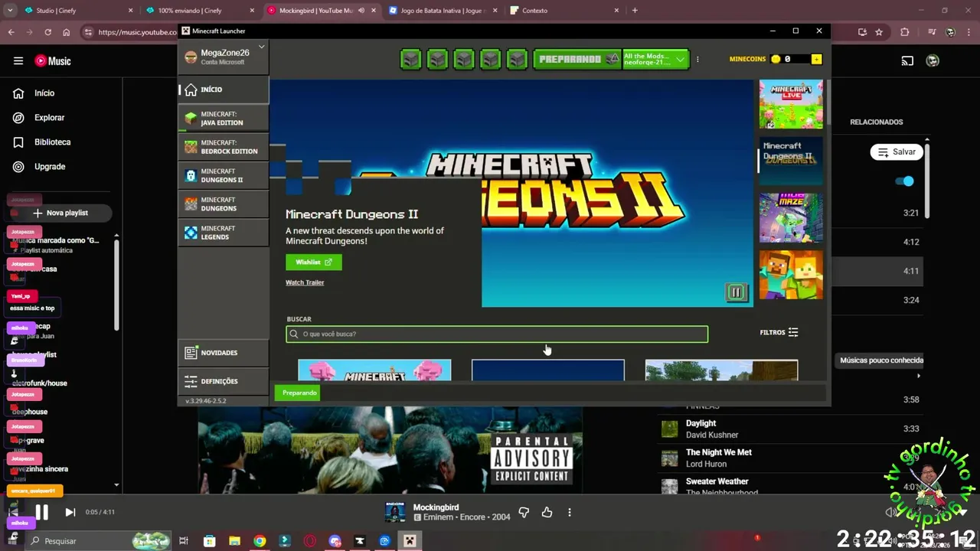
Task: Dislike the Mockingbird track
Action: (524, 512)
